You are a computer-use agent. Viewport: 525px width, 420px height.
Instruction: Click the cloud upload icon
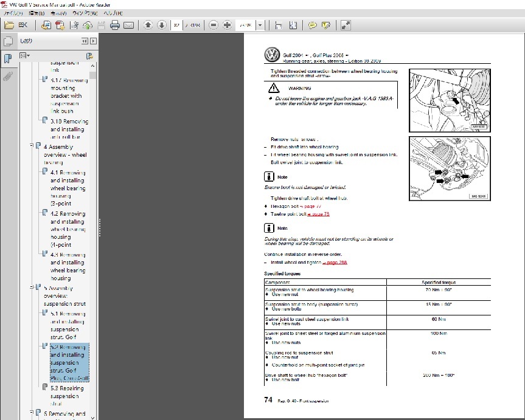coord(88,25)
